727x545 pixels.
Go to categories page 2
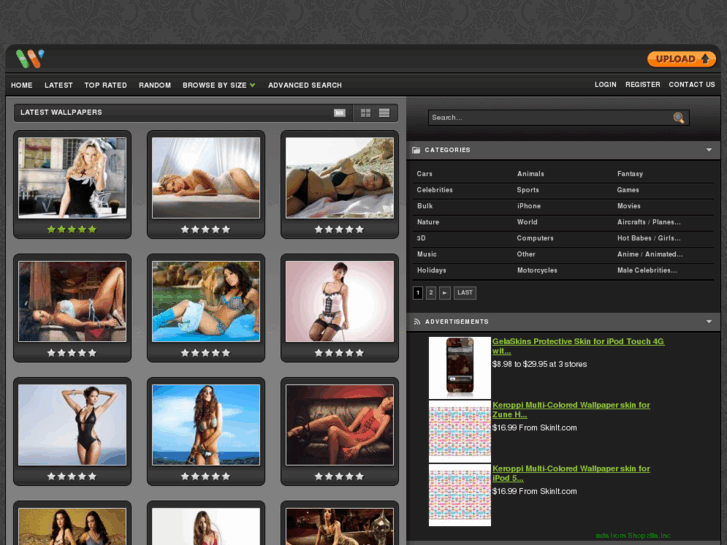tap(431, 293)
